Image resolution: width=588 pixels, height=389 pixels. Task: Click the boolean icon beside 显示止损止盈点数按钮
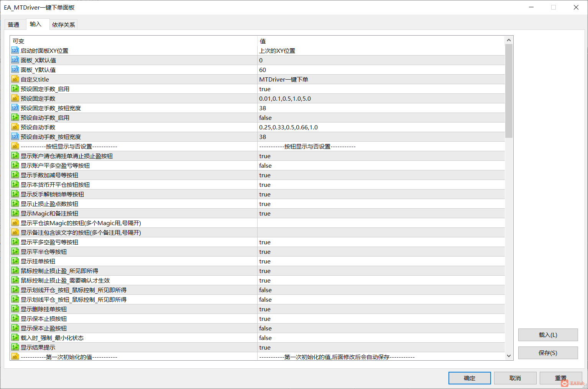pyautogui.click(x=15, y=204)
